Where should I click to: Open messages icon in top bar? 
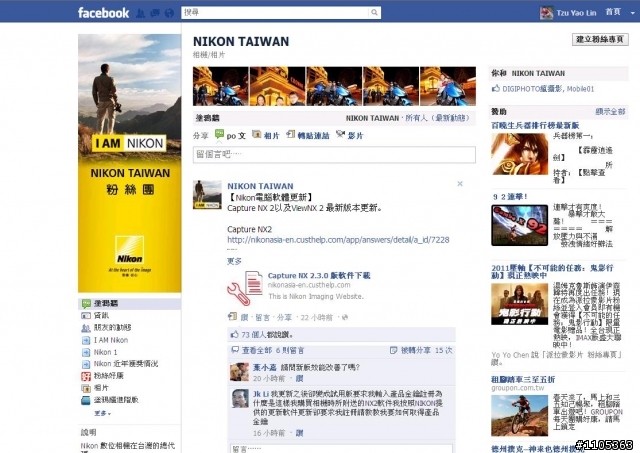[155, 13]
